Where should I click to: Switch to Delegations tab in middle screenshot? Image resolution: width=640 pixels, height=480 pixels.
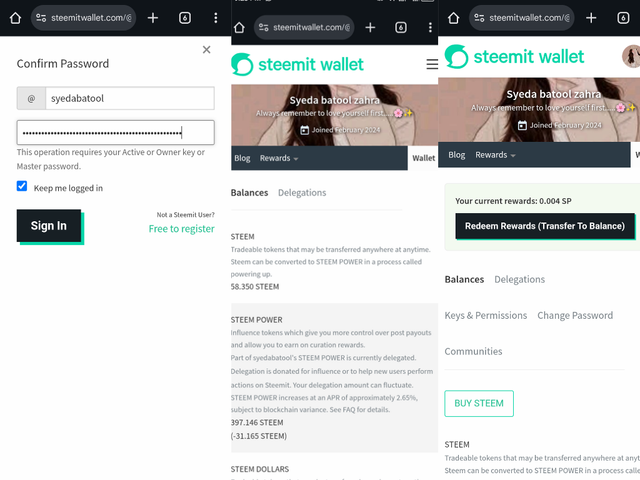click(302, 193)
